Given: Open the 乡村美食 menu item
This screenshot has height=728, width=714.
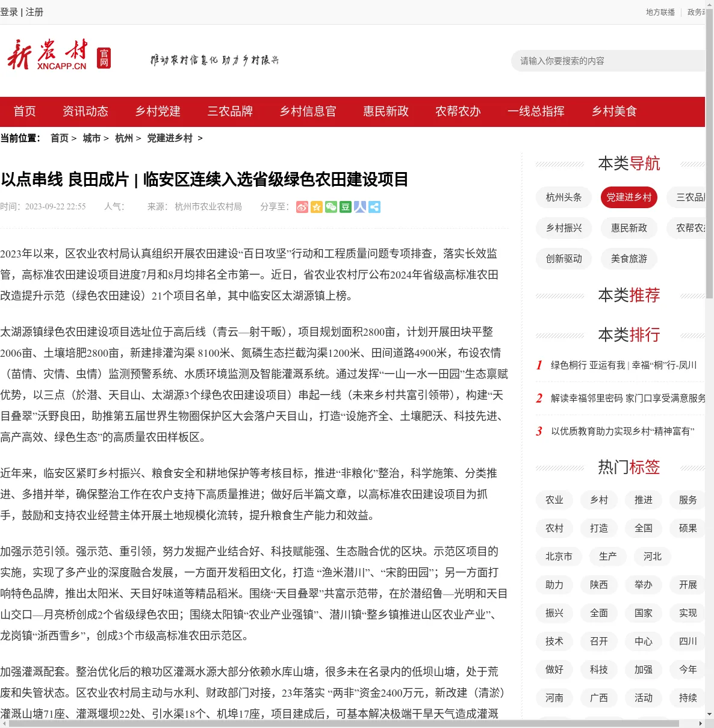Looking at the screenshot, I should [614, 111].
